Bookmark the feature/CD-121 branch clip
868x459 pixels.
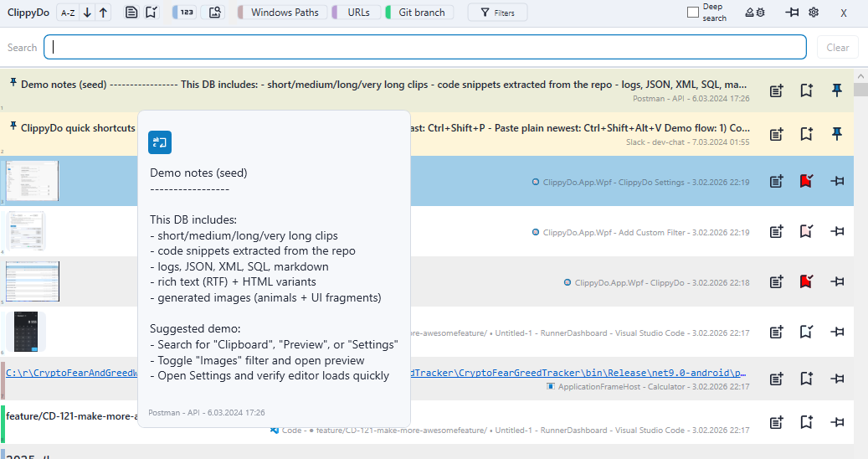(807, 422)
